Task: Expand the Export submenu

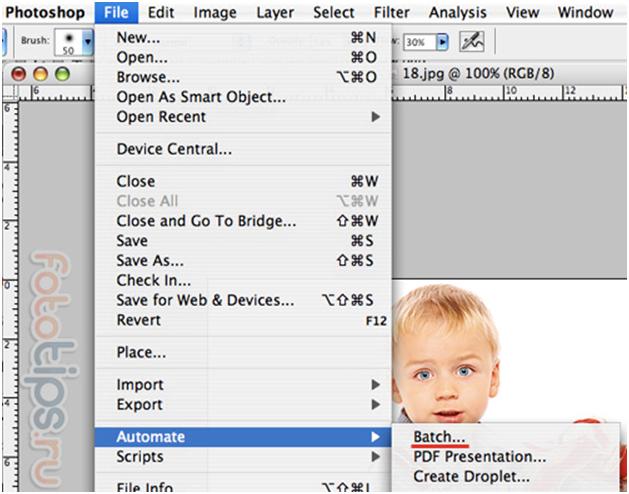Action: click(376, 405)
